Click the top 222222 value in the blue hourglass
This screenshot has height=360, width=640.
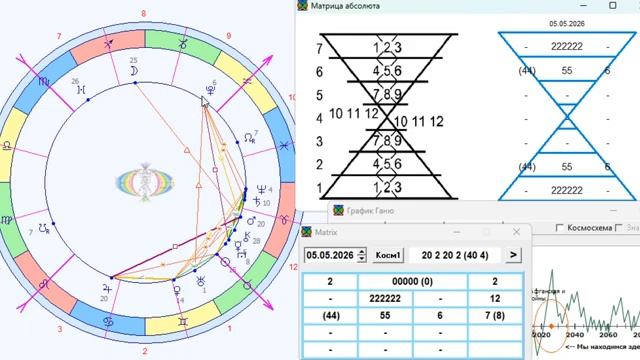567,47
